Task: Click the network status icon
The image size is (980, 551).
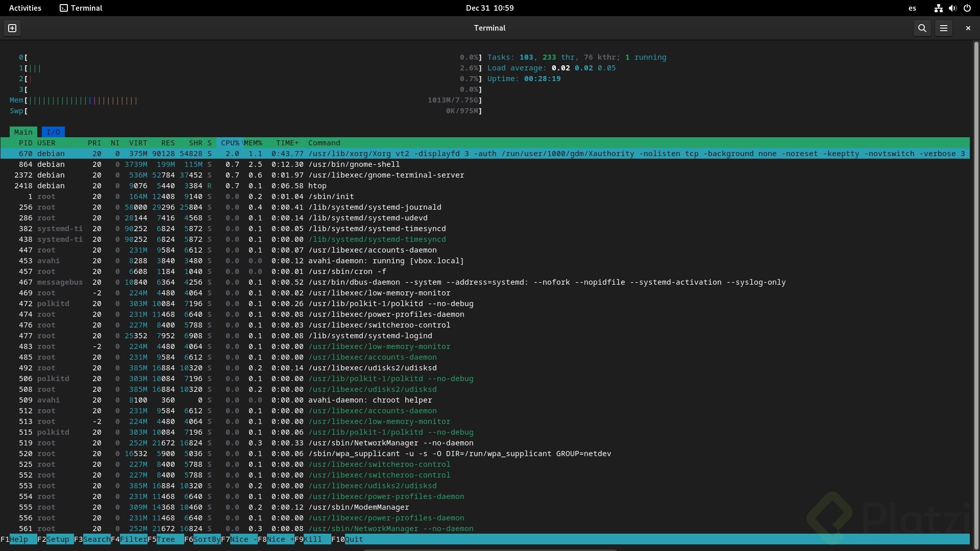Action: [x=938, y=8]
